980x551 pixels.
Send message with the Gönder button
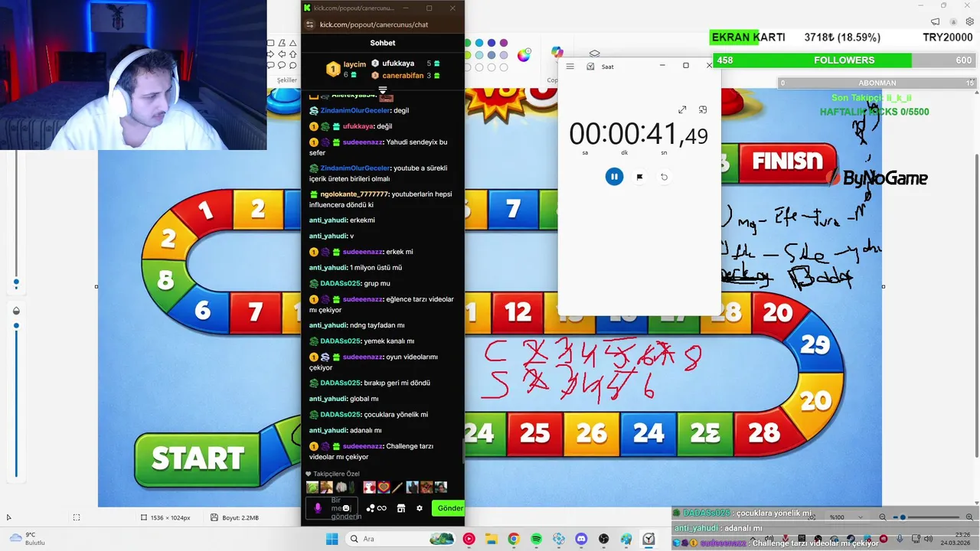click(449, 508)
